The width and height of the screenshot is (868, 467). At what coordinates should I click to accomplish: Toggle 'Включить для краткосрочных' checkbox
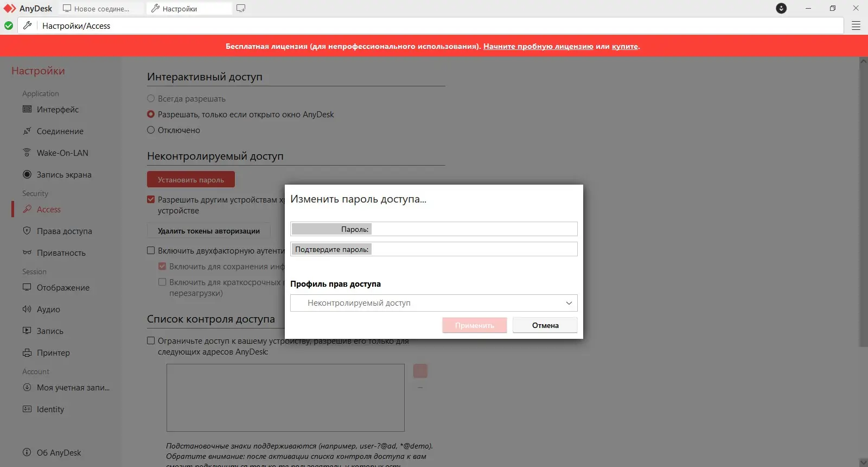pyautogui.click(x=162, y=282)
